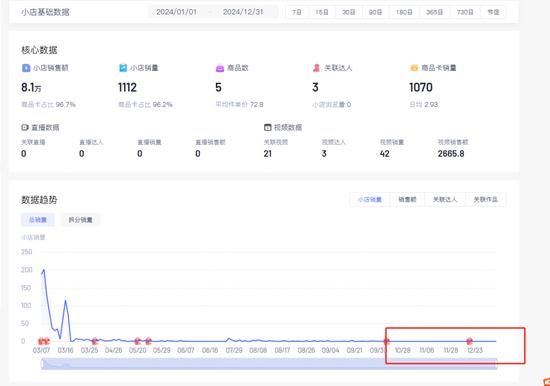The image size is (550, 386).
Task: Switch trend chart to 关联作品 tab
Action: 485,200
